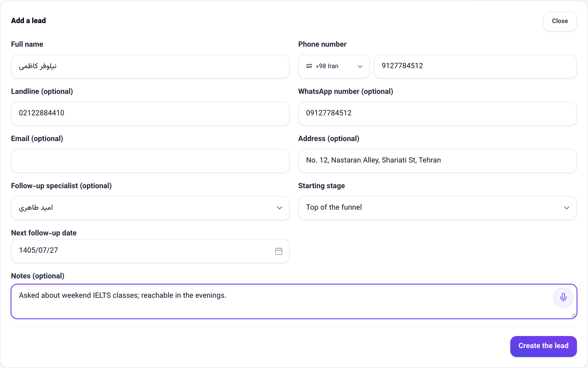
Task: Click the Follow-up specialist (optional) label
Action: [61, 186]
